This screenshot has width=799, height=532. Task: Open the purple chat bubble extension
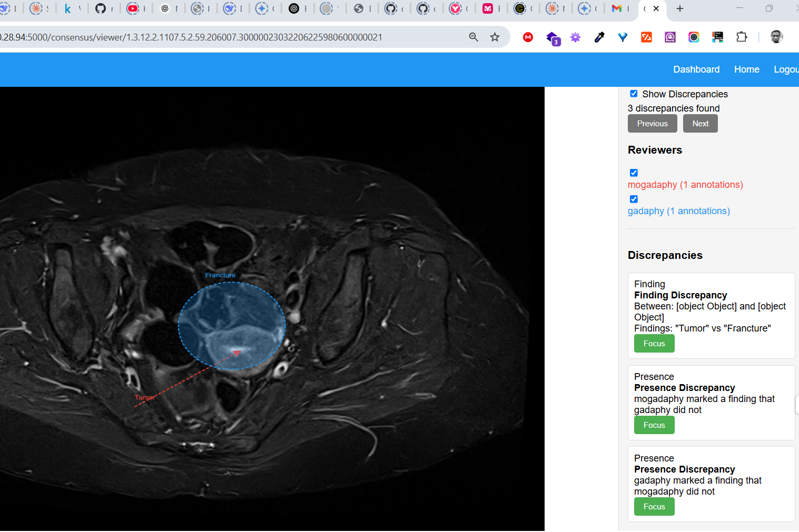point(670,37)
